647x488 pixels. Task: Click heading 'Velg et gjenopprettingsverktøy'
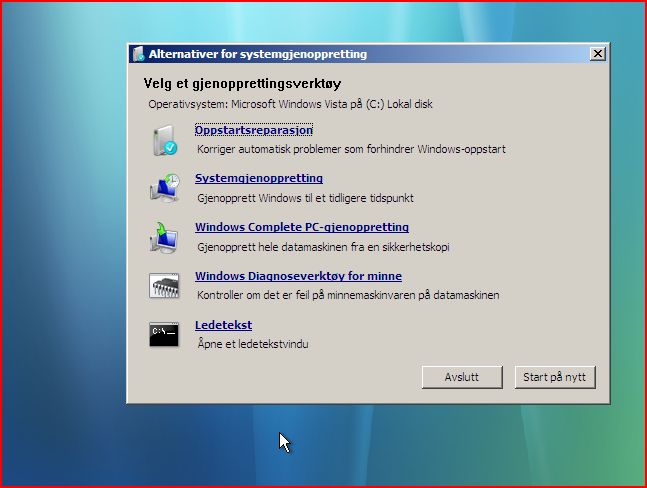pyautogui.click(x=242, y=84)
